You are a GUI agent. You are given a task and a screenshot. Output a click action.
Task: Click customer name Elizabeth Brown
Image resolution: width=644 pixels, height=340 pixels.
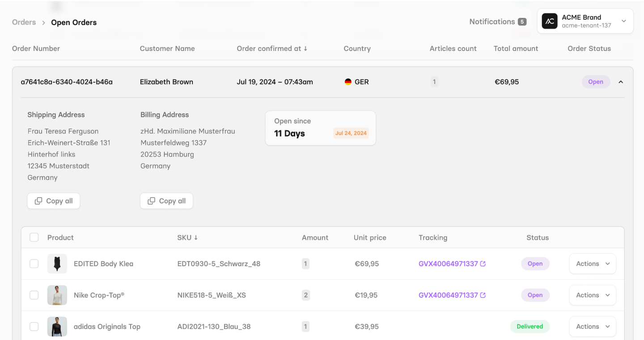[166, 82]
